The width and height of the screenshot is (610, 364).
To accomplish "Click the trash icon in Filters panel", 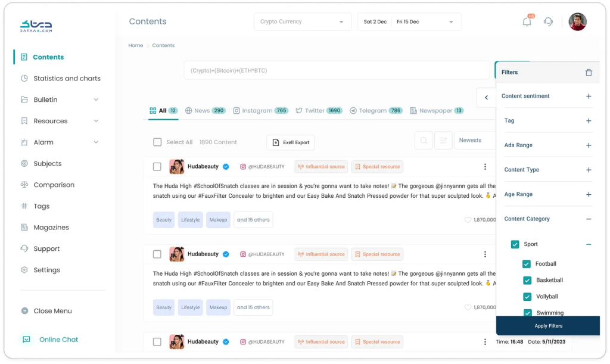I will [589, 73].
